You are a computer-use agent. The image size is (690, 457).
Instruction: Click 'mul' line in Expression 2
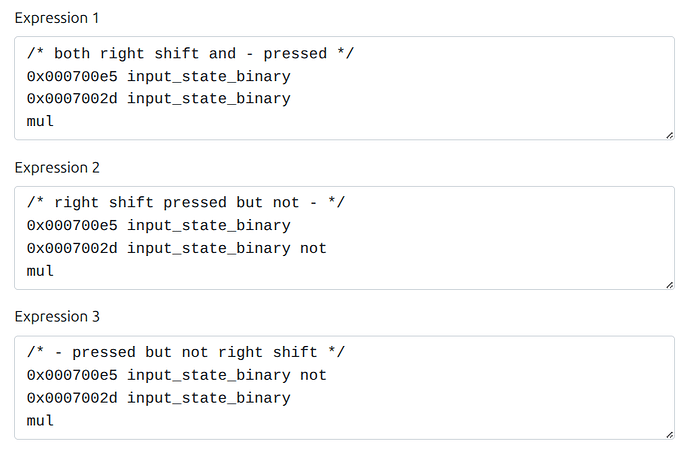pos(40,271)
